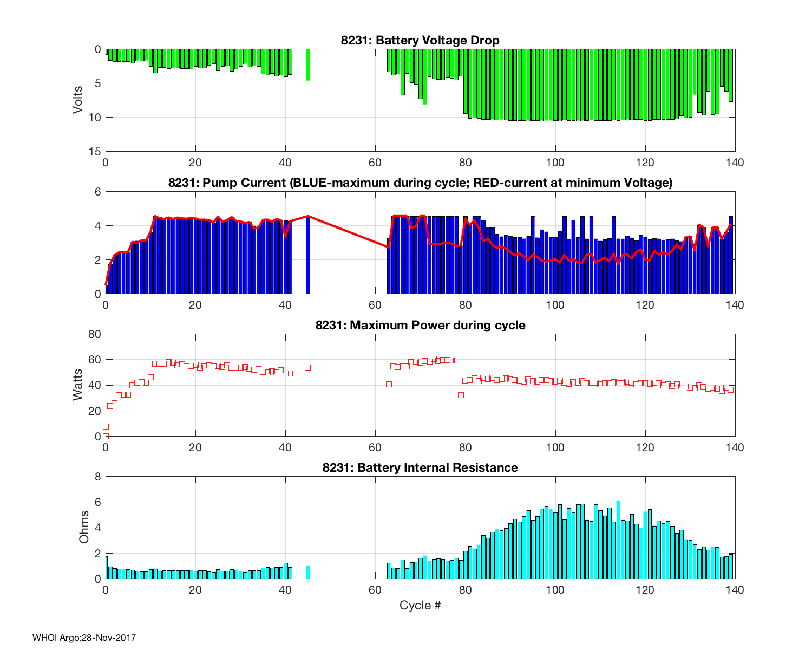
Task: Select the Pump Current plot title text
Action: 420,183
